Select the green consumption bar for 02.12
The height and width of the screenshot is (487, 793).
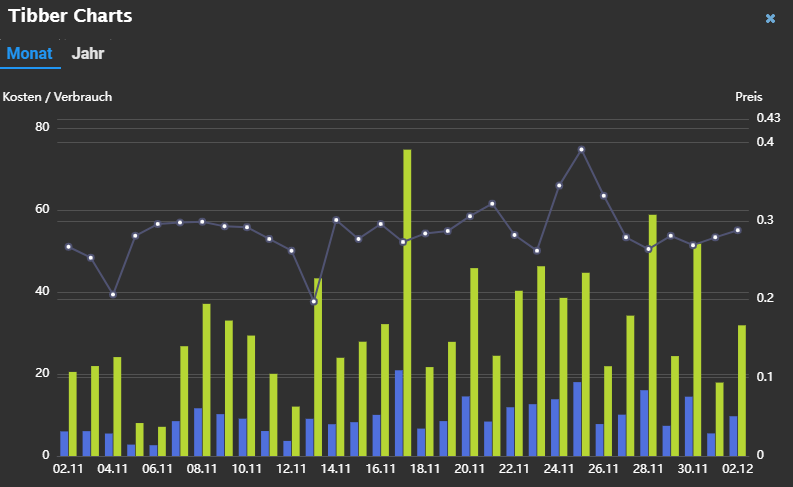click(742, 390)
